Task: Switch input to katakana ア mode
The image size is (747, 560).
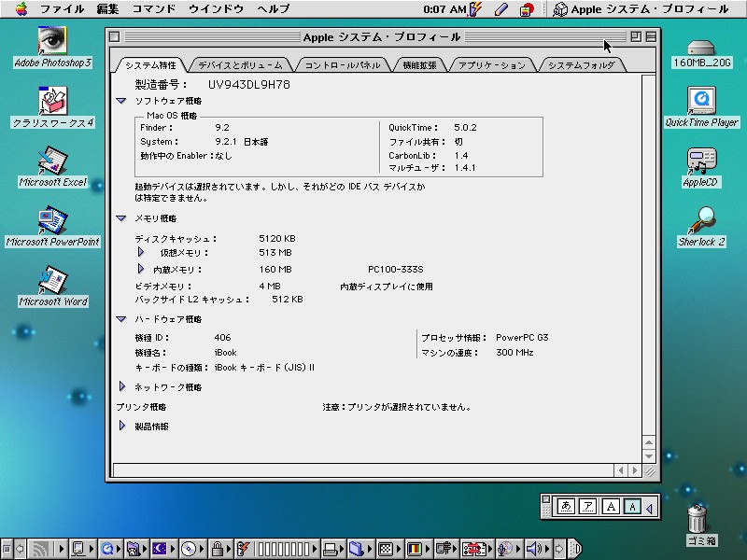Action: (x=588, y=506)
